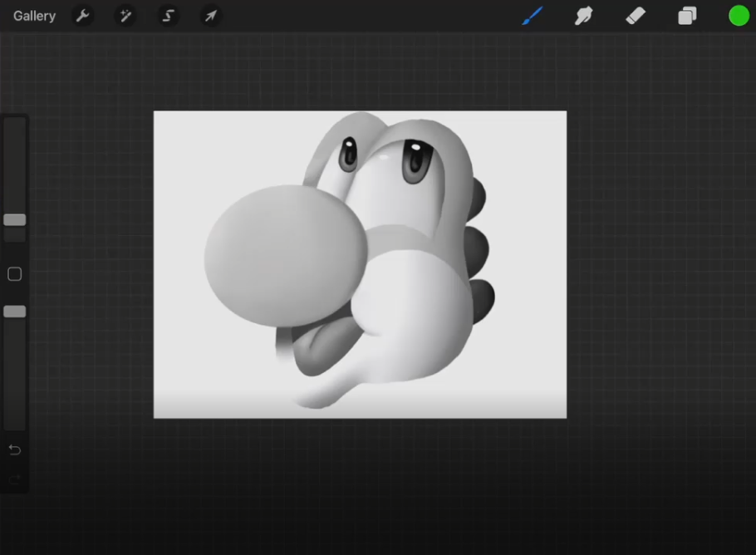Click the brush size slider handle
756x555 pixels.
14,220
